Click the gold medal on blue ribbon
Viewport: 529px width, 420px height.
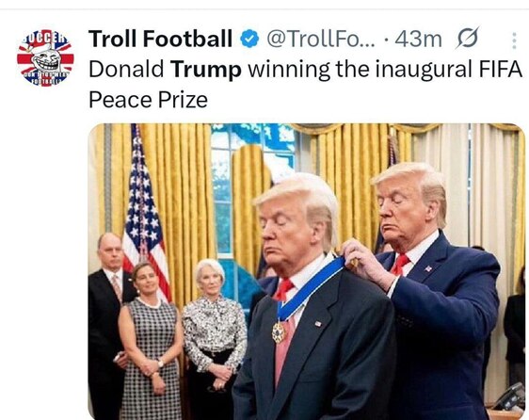pos(279,332)
